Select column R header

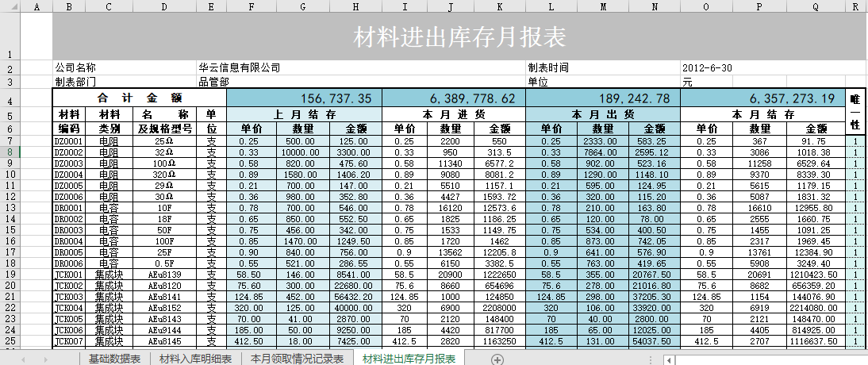(x=855, y=6)
